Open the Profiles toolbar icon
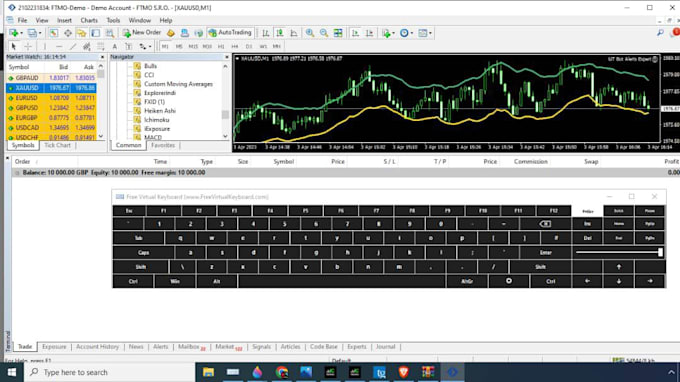Screen dimensions: 680x382 pos(32,33)
